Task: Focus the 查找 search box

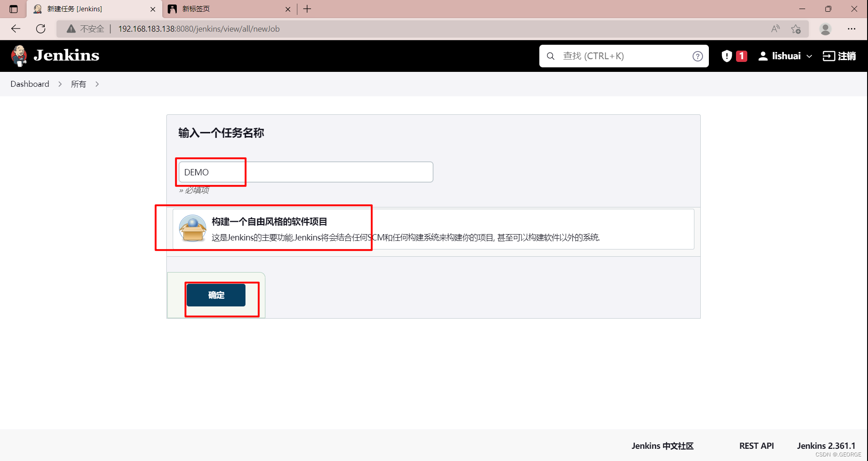Action: (624, 56)
